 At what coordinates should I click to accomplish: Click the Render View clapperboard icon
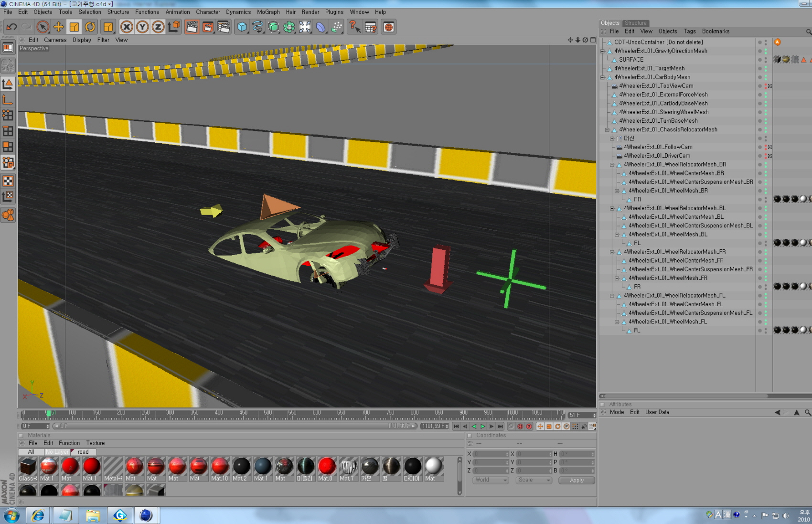coord(192,27)
